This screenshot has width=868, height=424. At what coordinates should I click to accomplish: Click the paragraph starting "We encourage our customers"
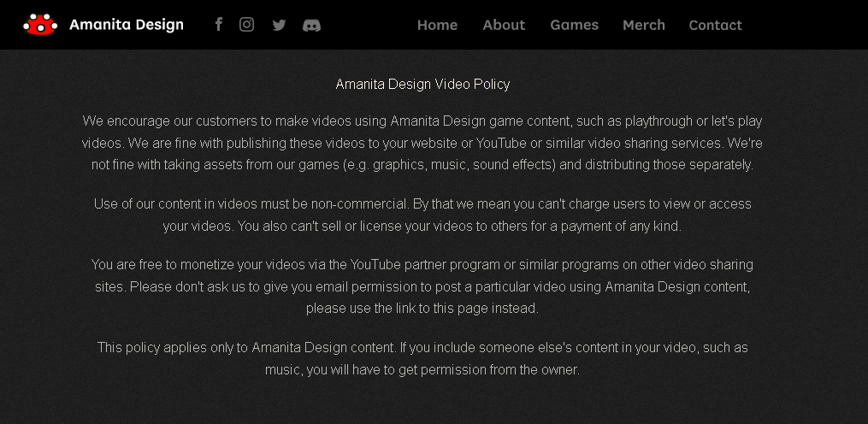pyautogui.click(x=422, y=143)
